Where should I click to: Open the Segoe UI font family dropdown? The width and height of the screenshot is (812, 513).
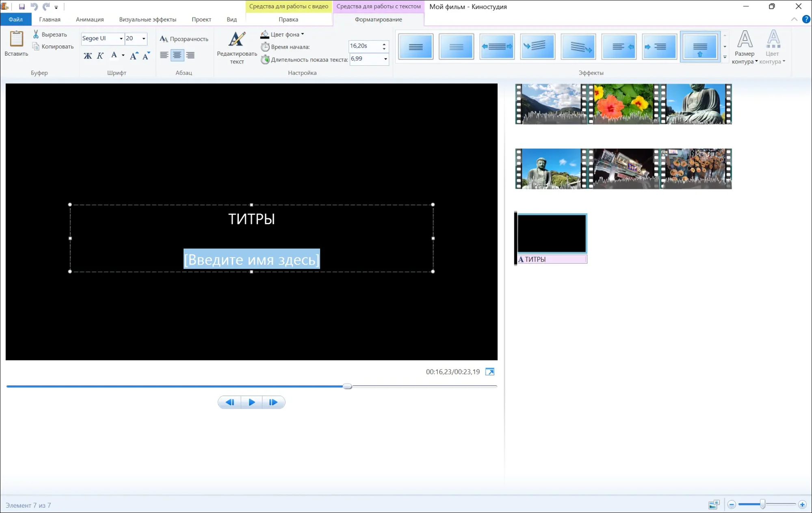pyautogui.click(x=121, y=39)
